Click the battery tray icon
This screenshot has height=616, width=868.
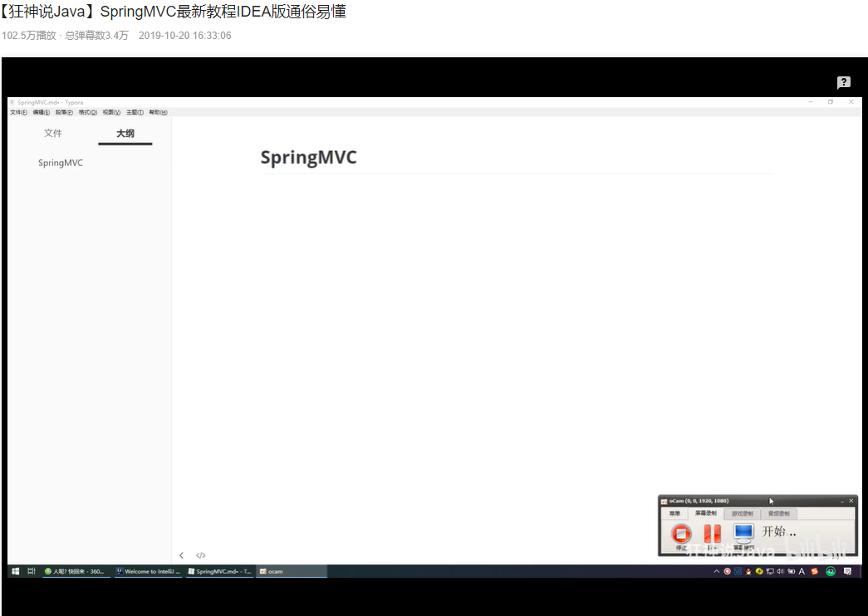pos(791,571)
